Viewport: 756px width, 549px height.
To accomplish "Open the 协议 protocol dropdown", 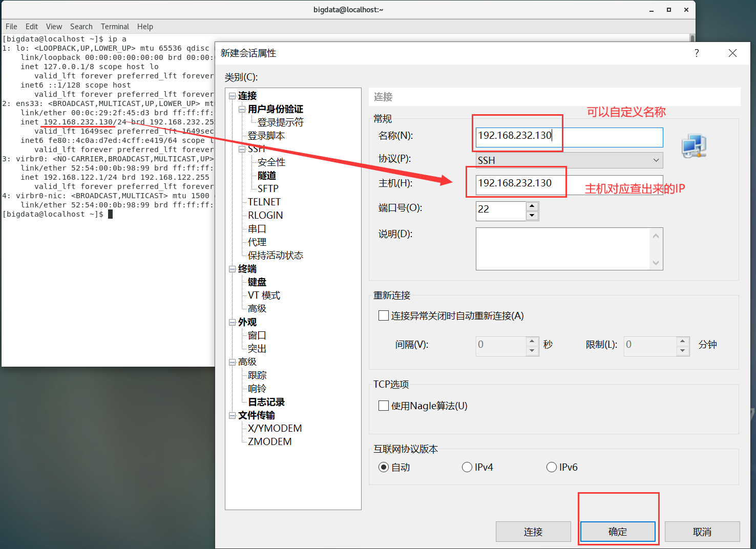I will (656, 160).
